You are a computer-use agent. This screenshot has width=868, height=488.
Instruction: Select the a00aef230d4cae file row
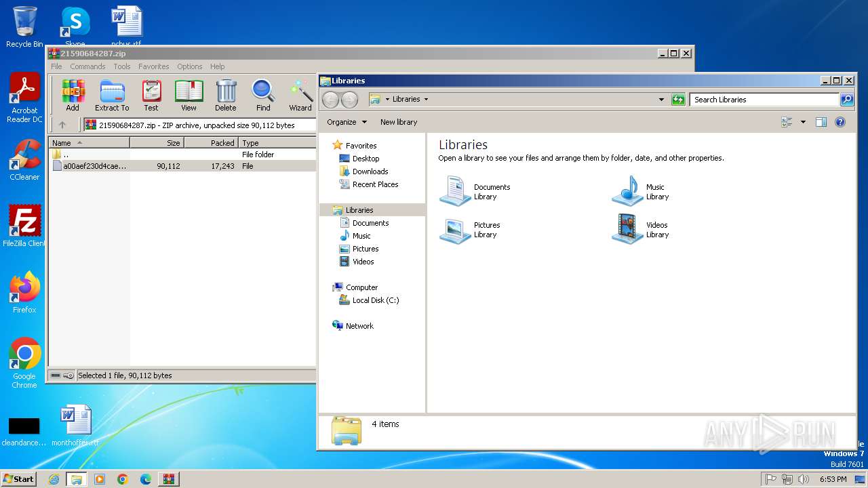coord(183,166)
